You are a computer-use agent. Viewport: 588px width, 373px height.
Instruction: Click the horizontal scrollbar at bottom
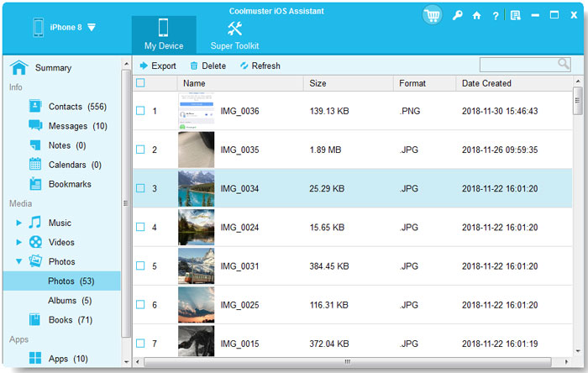click(x=347, y=362)
